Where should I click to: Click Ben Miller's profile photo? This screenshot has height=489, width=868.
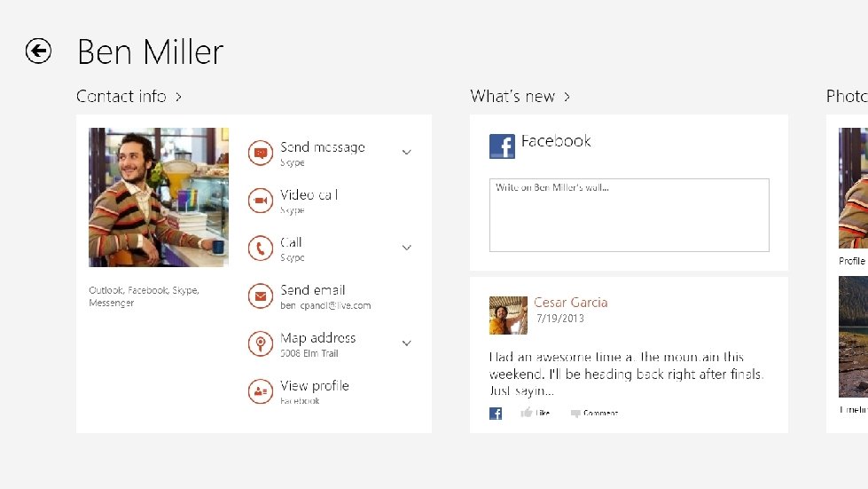[159, 197]
